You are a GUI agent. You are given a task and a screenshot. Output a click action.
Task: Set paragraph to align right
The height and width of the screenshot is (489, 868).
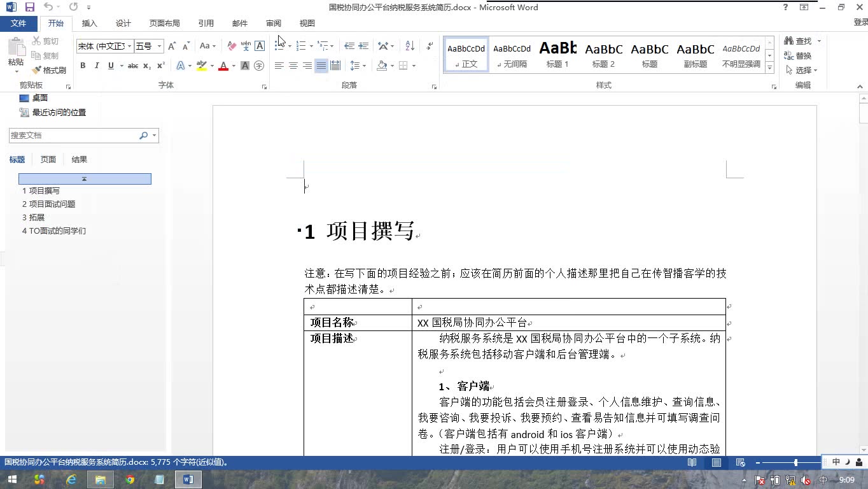click(x=307, y=66)
